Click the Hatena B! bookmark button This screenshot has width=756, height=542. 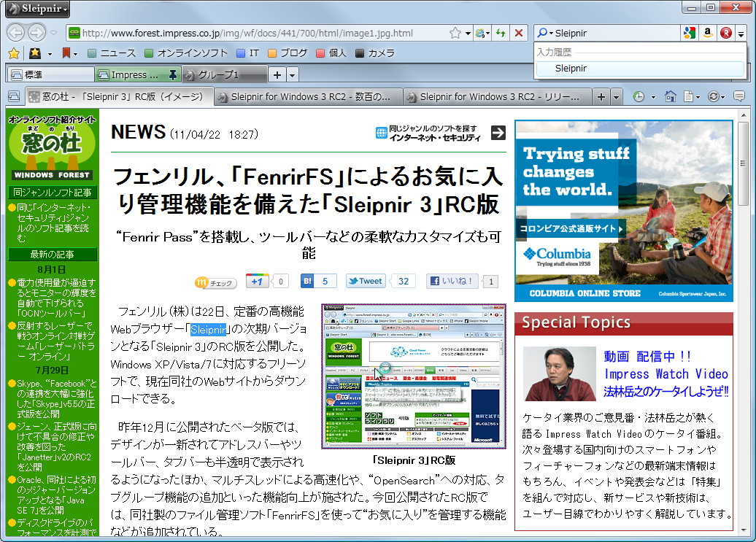[x=308, y=281]
